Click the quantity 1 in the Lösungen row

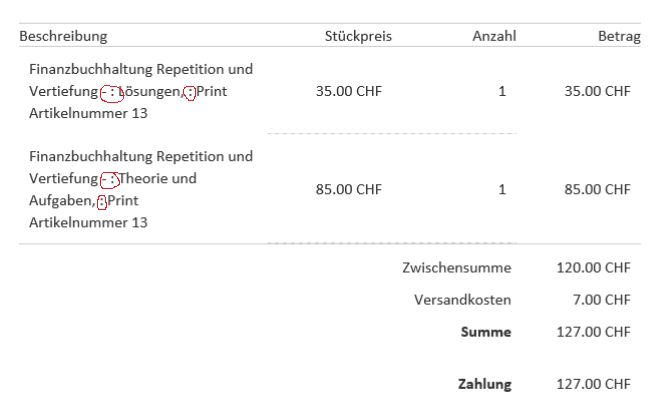(x=502, y=91)
